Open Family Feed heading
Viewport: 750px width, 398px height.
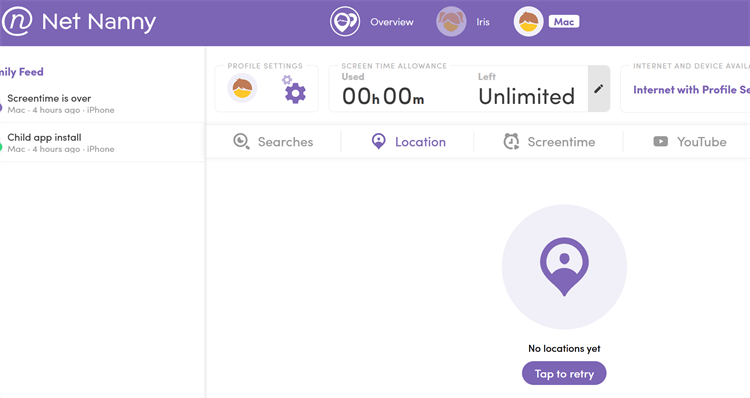22,72
